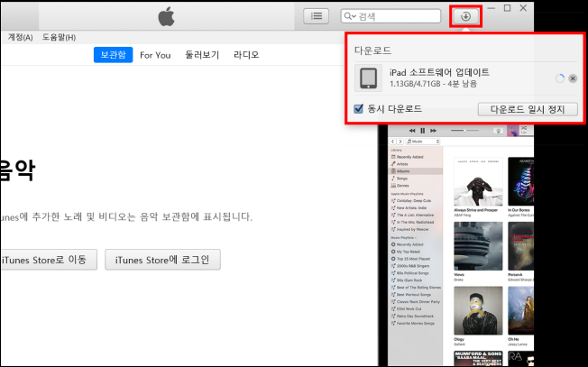Click the AirPlay icon in preview window
The image size is (588, 367).
point(499,131)
